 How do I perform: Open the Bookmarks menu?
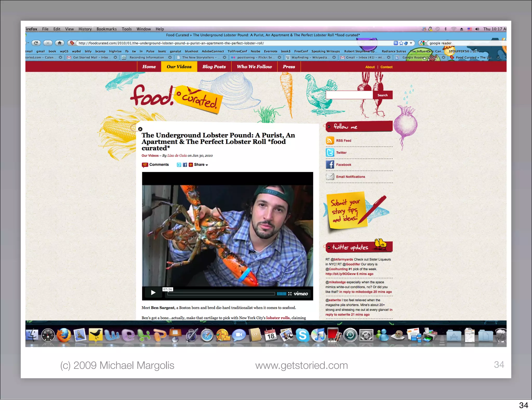[107, 29]
